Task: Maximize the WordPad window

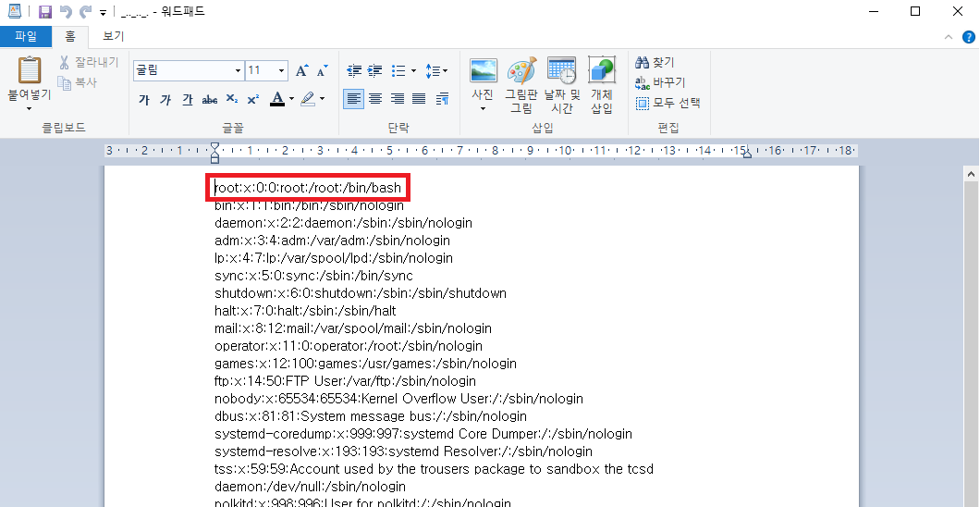Action: click(x=915, y=11)
